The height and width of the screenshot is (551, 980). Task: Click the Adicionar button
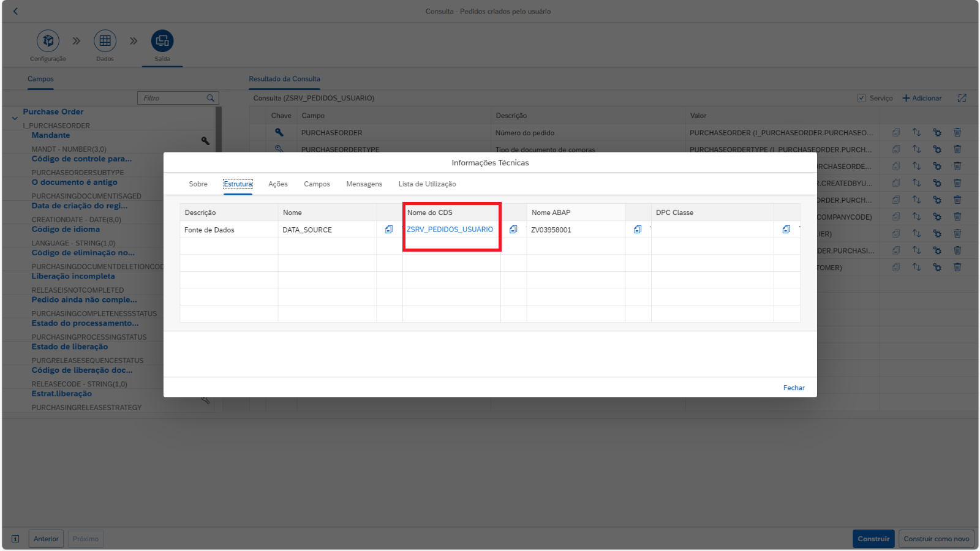tap(922, 98)
